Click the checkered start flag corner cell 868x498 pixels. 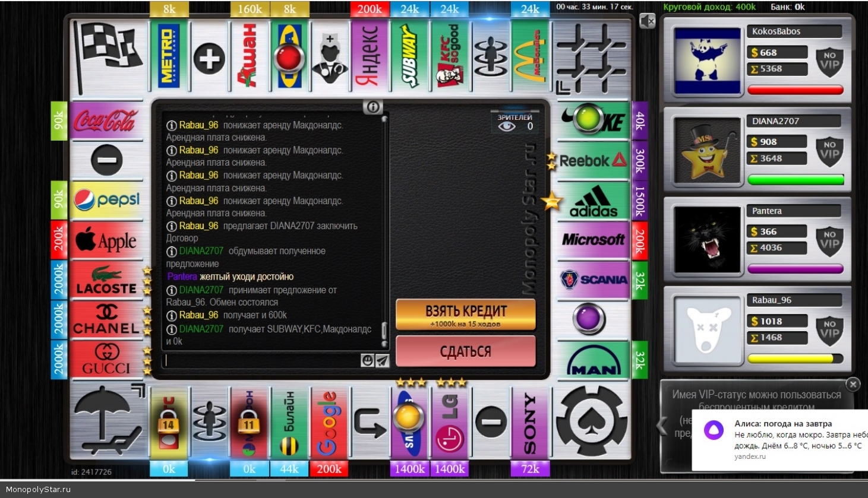pyautogui.click(x=107, y=58)
